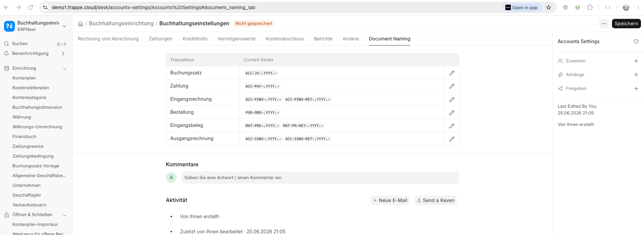Viewport: 644px width, 235px height.
Task: Open the Vermögenswerte tab
Action: (x=236, y=39)
